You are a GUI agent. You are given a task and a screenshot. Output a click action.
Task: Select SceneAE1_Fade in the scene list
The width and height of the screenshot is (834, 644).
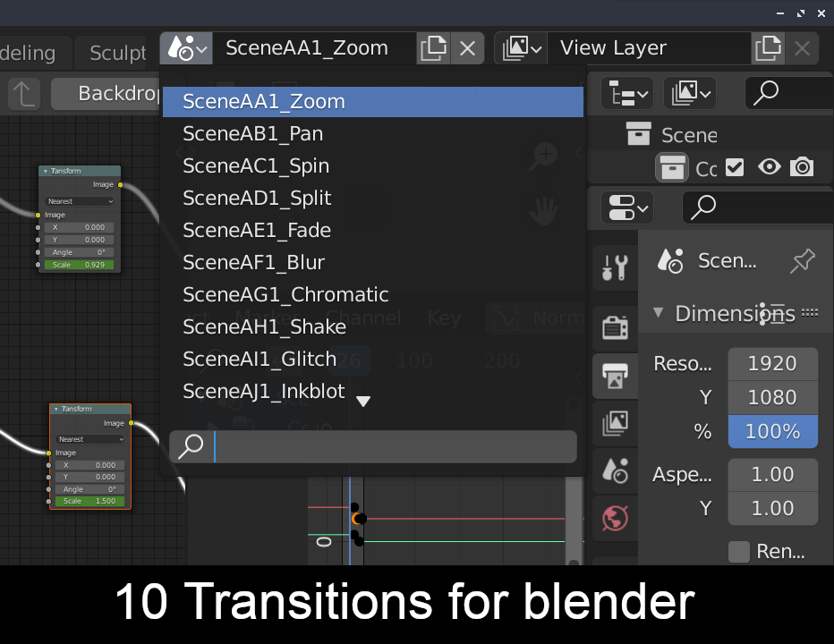pyautogui.click(x=373, y=230)
